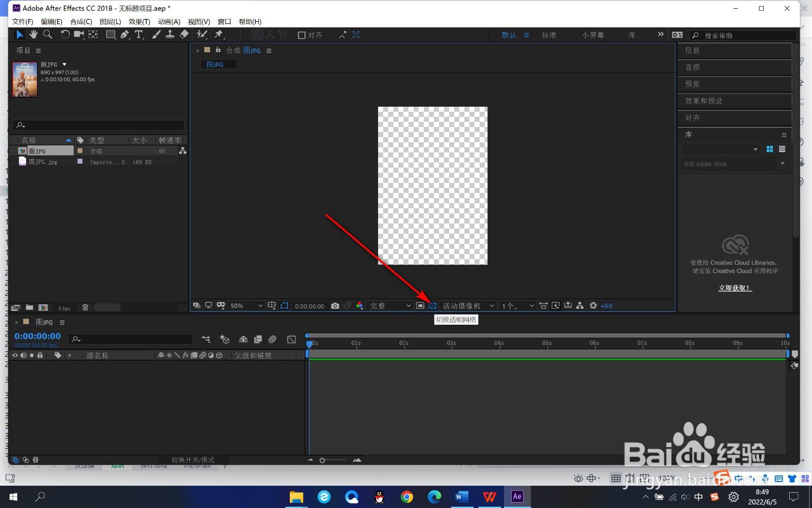812x508 pixels.
Task: Select the Roto Brush tool
Action: [x=202, y=35]
